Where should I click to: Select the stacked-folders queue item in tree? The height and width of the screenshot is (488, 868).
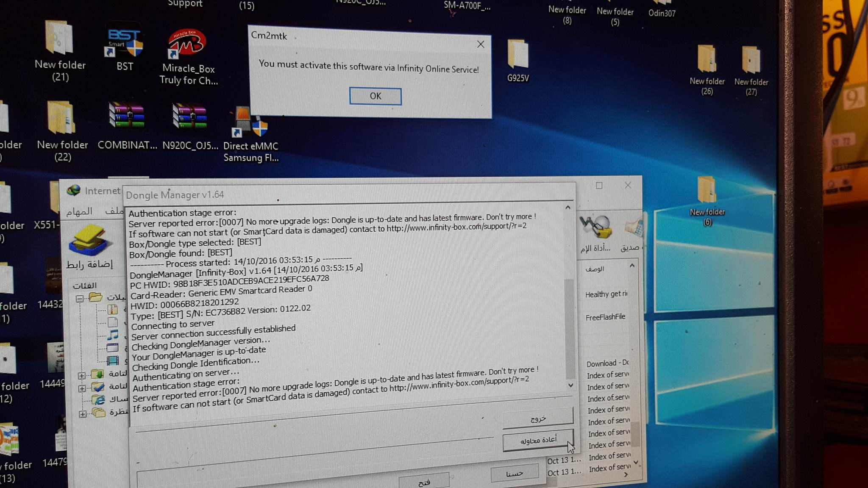(x=99, y=412)
